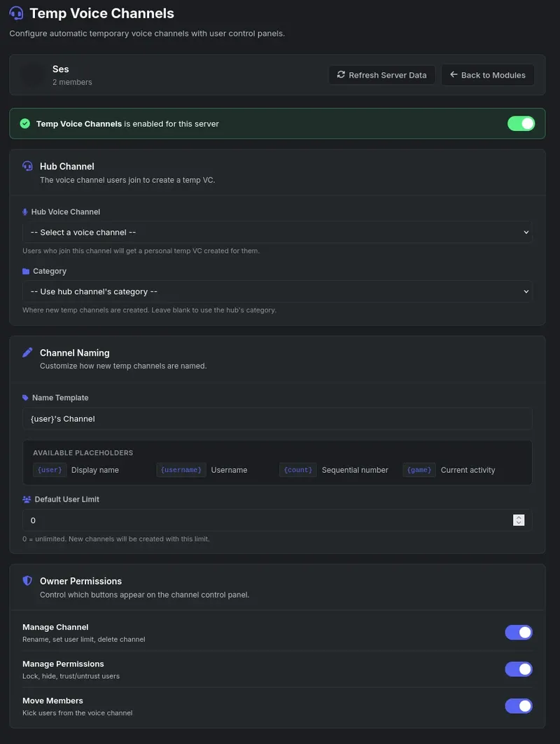Click the Hub Channel headset icon
The image size is (560, 744).
[28, 166]
